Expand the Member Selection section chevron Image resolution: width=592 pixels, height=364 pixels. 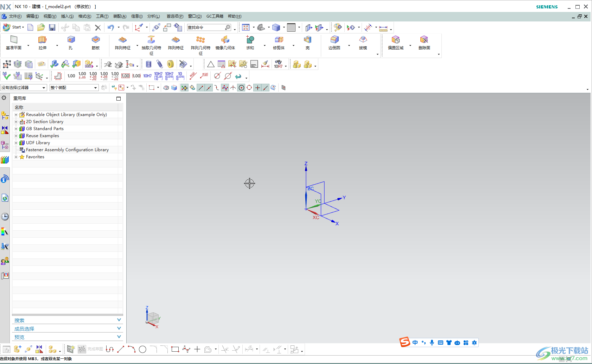pyautogui.click(x=119, y=328)
